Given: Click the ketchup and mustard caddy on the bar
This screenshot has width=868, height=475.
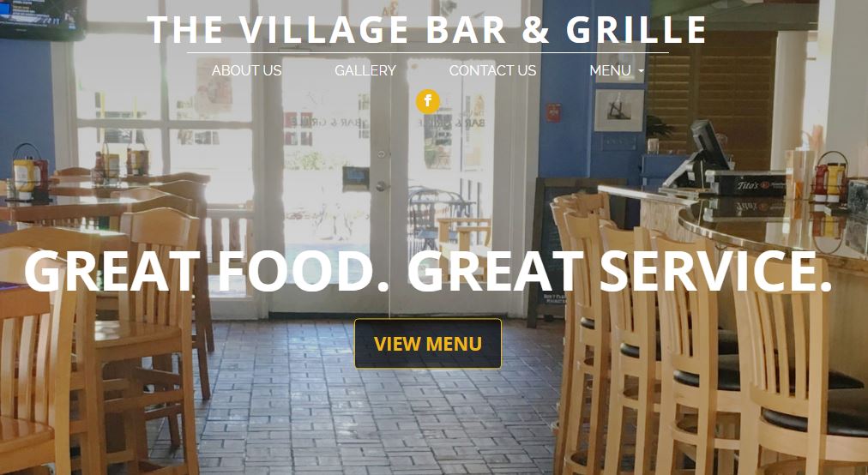Looking at the screenshot, I should click(829, 178).
